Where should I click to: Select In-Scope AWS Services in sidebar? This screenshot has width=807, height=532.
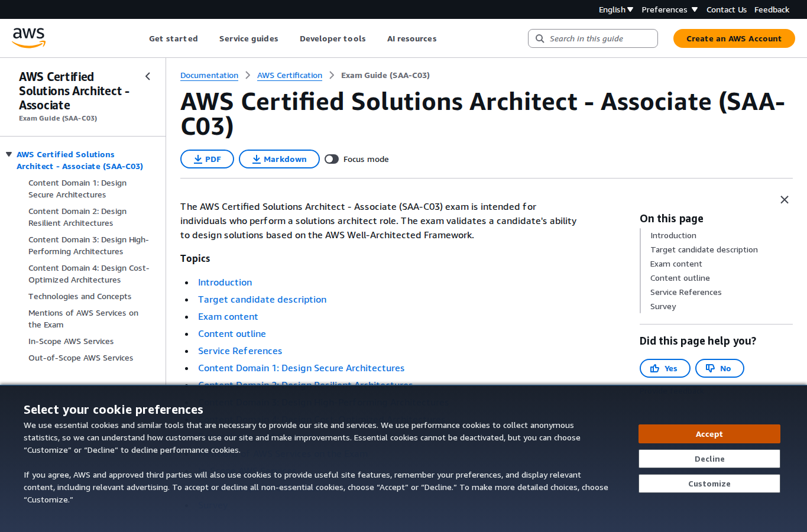coord(71,341)
